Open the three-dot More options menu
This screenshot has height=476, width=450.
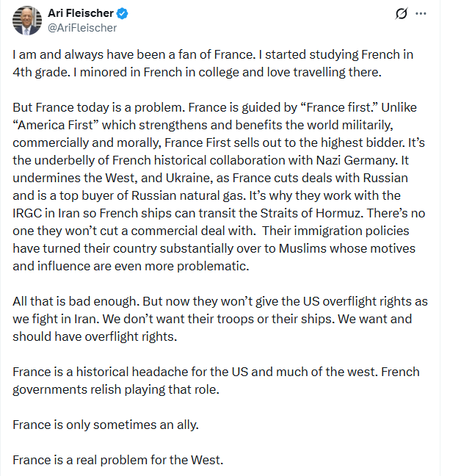pos(421,14)
